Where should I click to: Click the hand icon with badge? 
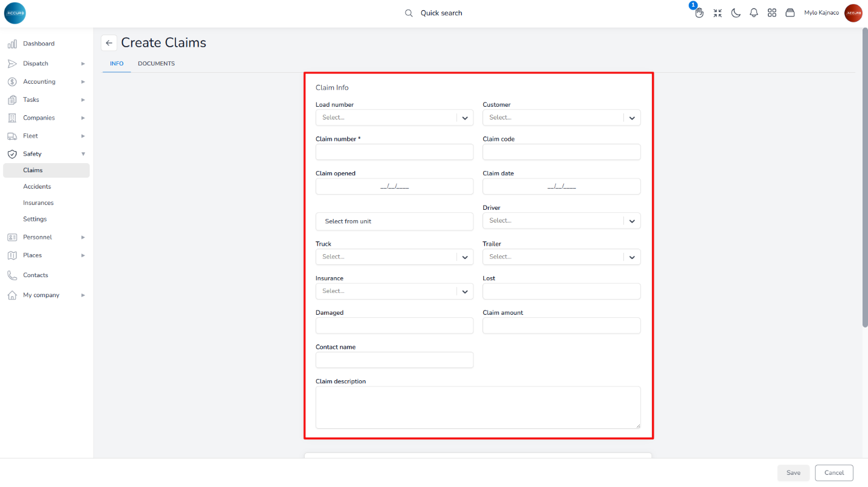pos(699,13)
